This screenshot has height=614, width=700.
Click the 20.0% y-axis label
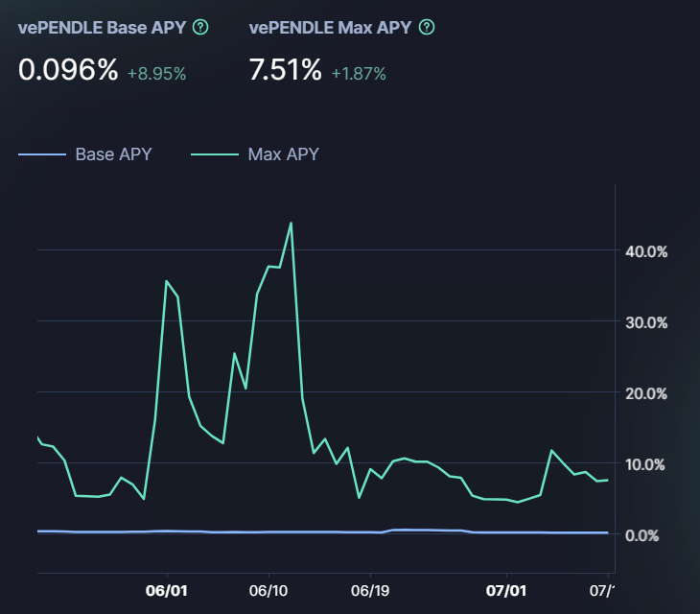tap(646, 394)
